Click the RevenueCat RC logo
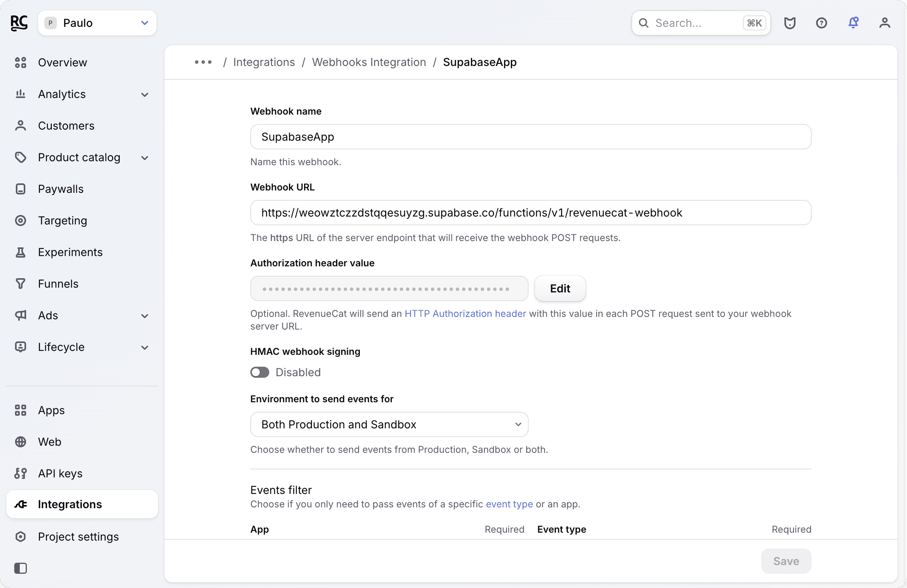The image size is (907, 588). pos(19,23)
